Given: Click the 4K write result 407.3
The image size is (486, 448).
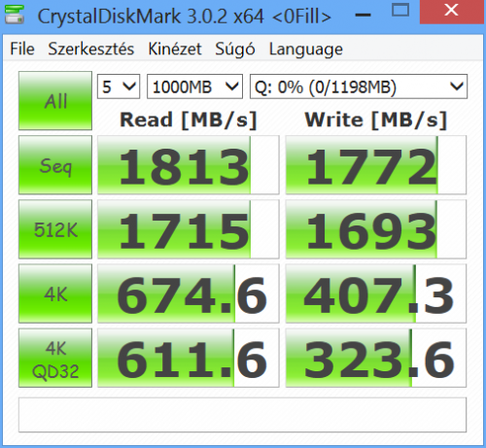Looking at the screenshot, I should pyautogui.click(x=376, y=293).
